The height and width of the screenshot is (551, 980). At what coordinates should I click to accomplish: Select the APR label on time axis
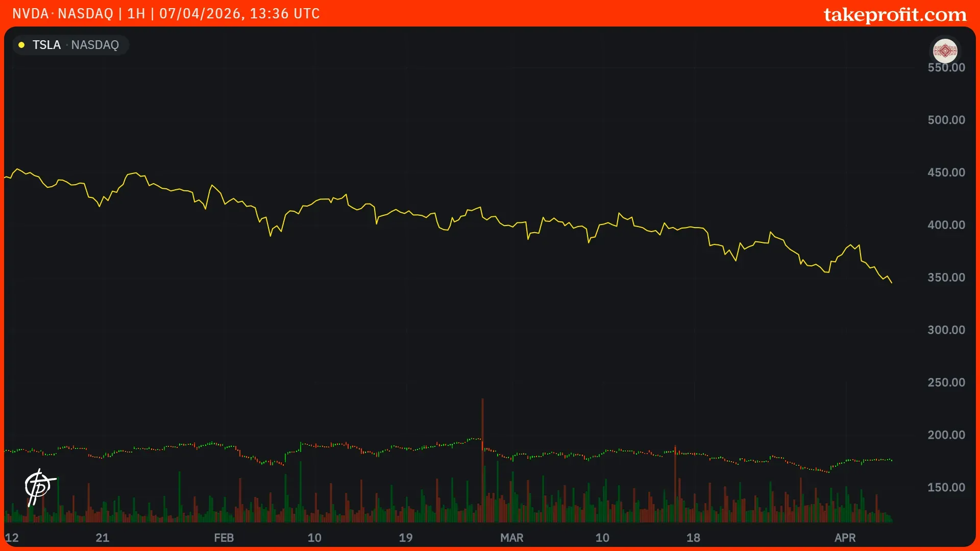(845, 538)
